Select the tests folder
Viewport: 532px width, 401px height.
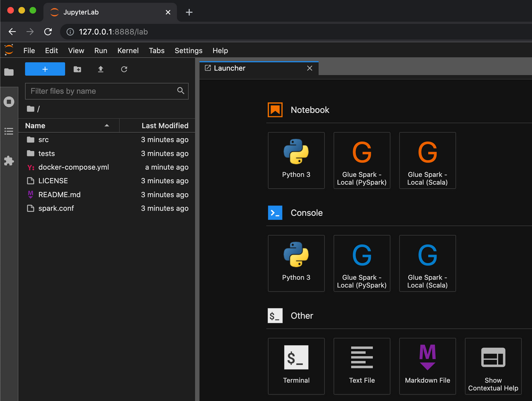107,153
